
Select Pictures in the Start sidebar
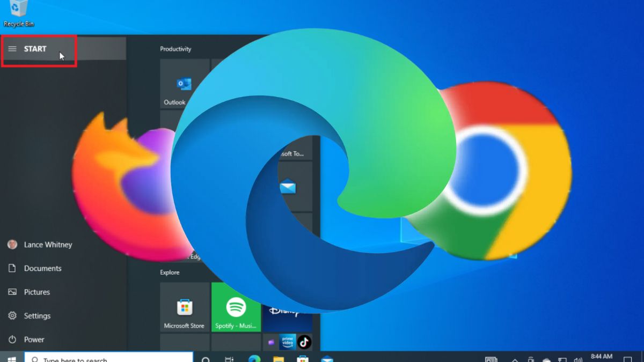click(x=36, y=292)
